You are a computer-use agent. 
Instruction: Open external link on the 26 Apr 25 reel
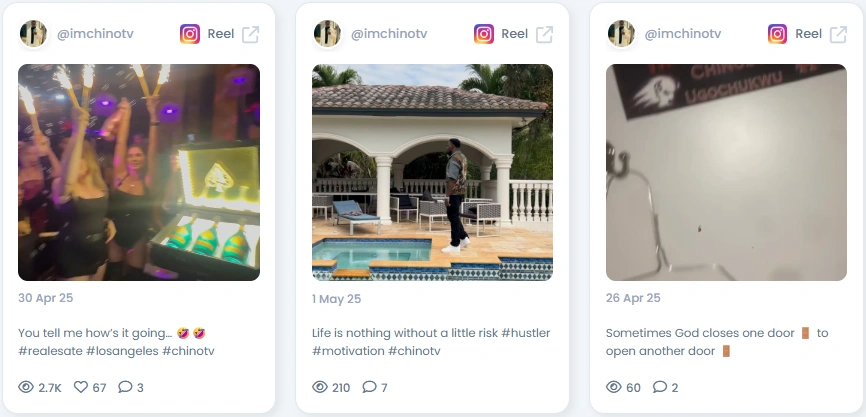838,34
